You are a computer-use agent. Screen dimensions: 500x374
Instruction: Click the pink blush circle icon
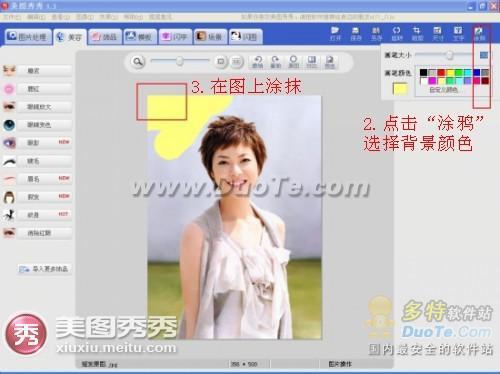pos(9,89)
